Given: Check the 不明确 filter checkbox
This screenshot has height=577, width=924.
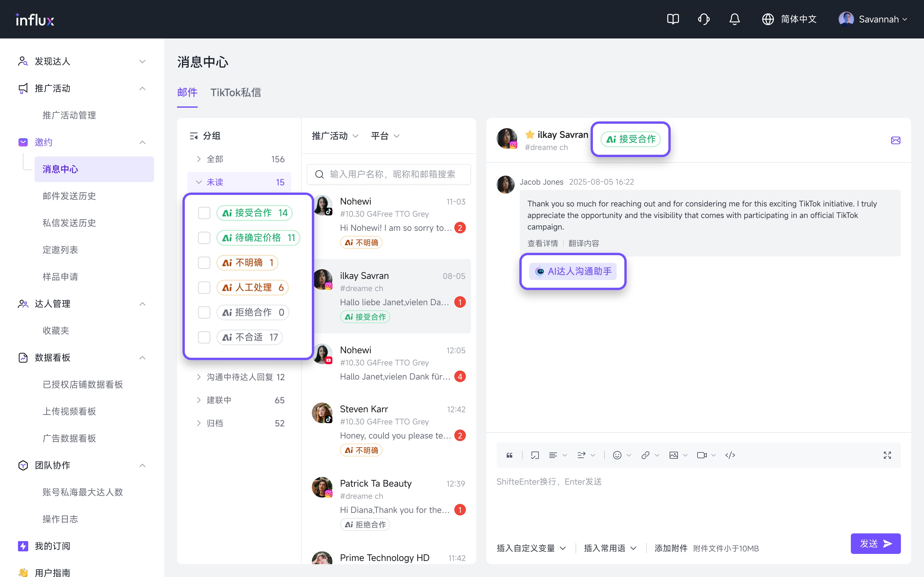Looking at the screenshot, I should pos(204,263).
